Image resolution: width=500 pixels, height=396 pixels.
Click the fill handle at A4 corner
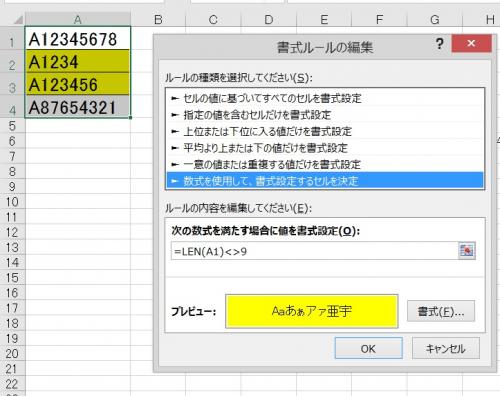[130, 117]
